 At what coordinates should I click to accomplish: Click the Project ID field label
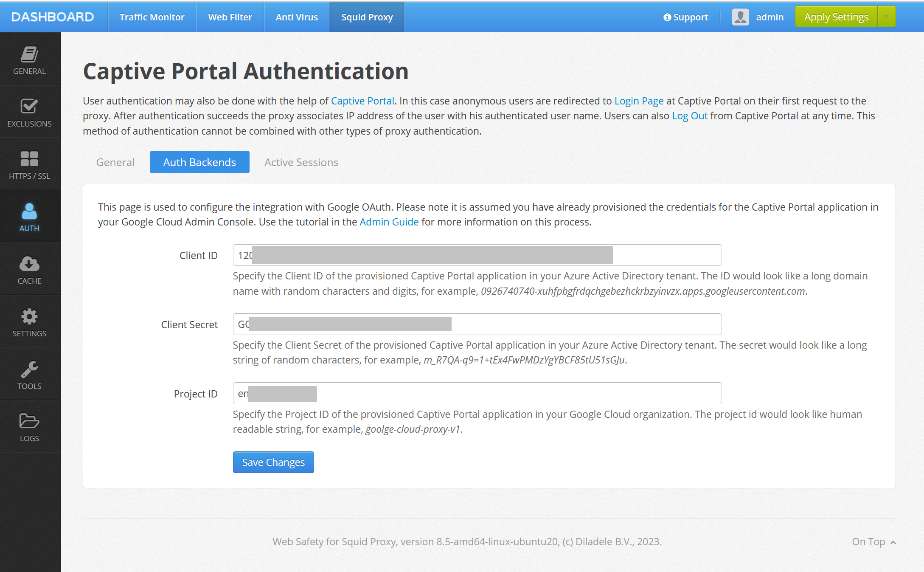tap(196, 394)
